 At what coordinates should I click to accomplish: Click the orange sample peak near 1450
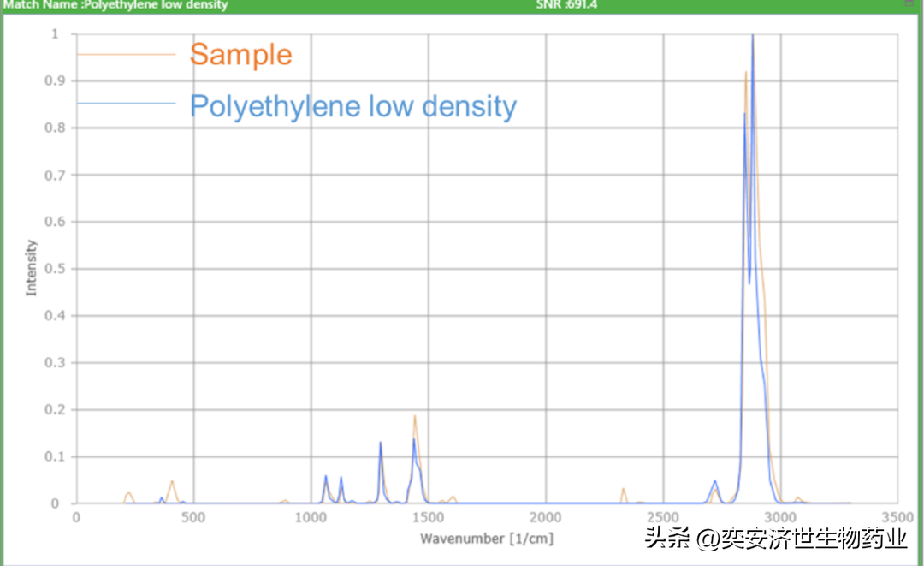[415, 418]
